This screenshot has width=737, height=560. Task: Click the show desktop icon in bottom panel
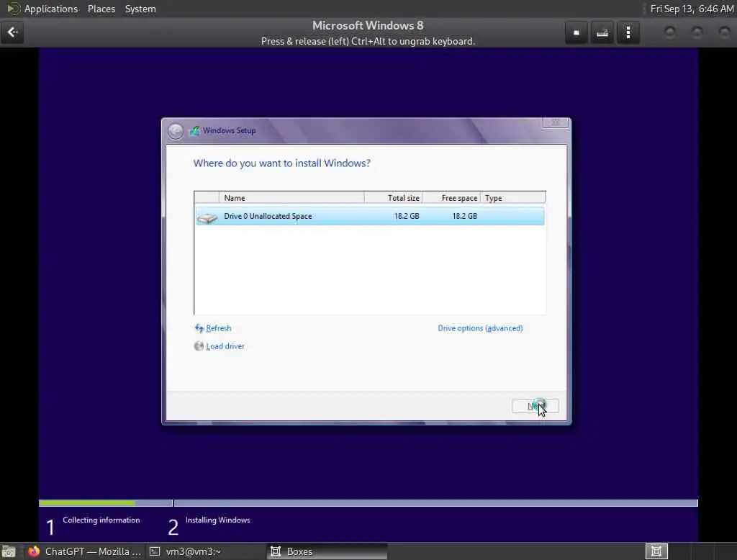[9, 551]
